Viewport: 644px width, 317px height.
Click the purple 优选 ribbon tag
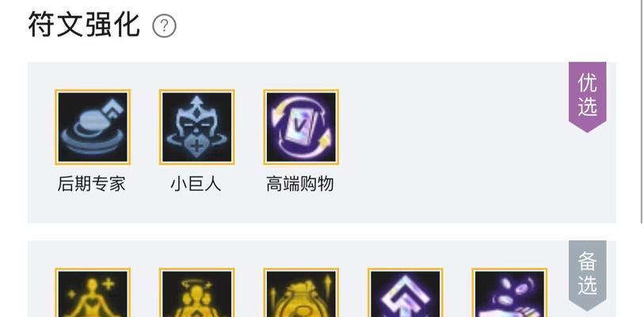[587, 97]
